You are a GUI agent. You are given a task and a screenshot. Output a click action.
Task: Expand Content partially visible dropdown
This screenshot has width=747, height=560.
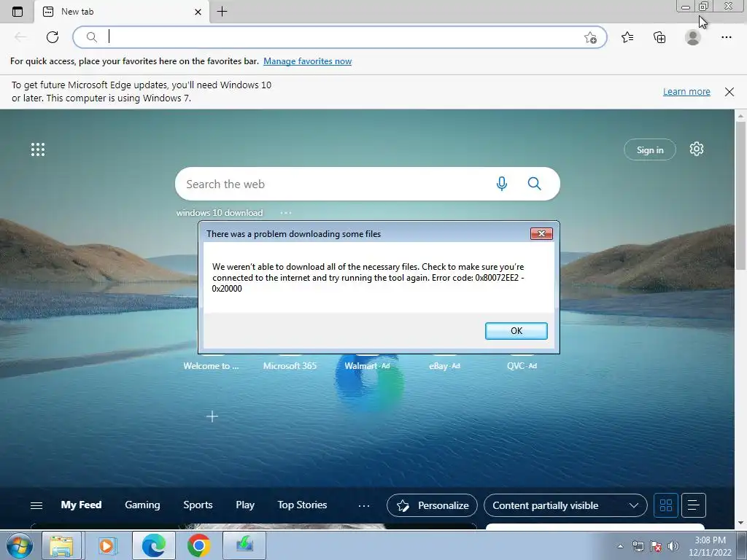click(565, 505)
